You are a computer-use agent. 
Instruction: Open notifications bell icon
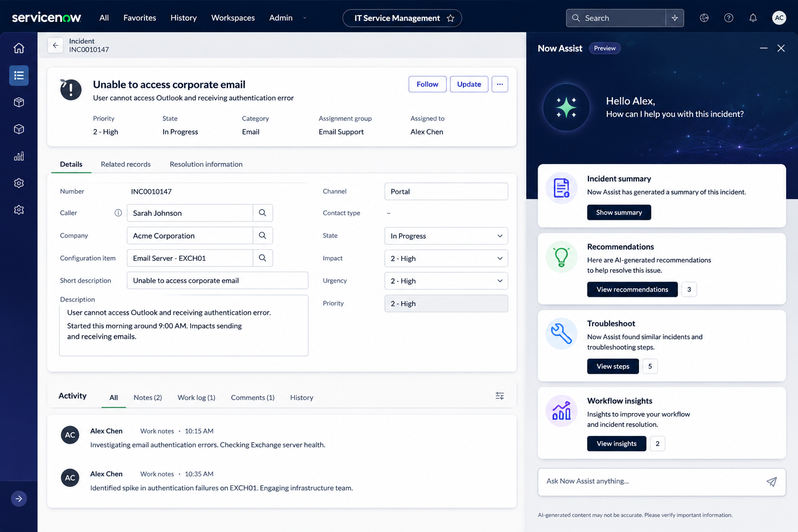(753, 18)
